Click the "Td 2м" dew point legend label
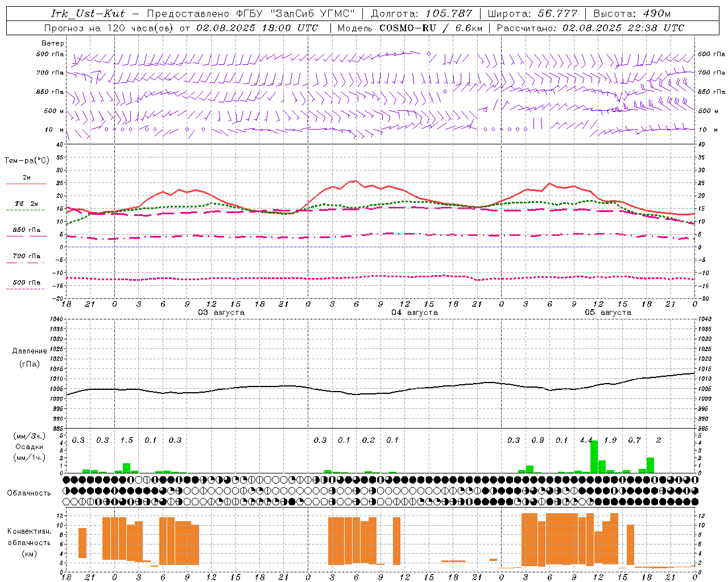This screenshot has height=582, width=728. coord(26,203)
